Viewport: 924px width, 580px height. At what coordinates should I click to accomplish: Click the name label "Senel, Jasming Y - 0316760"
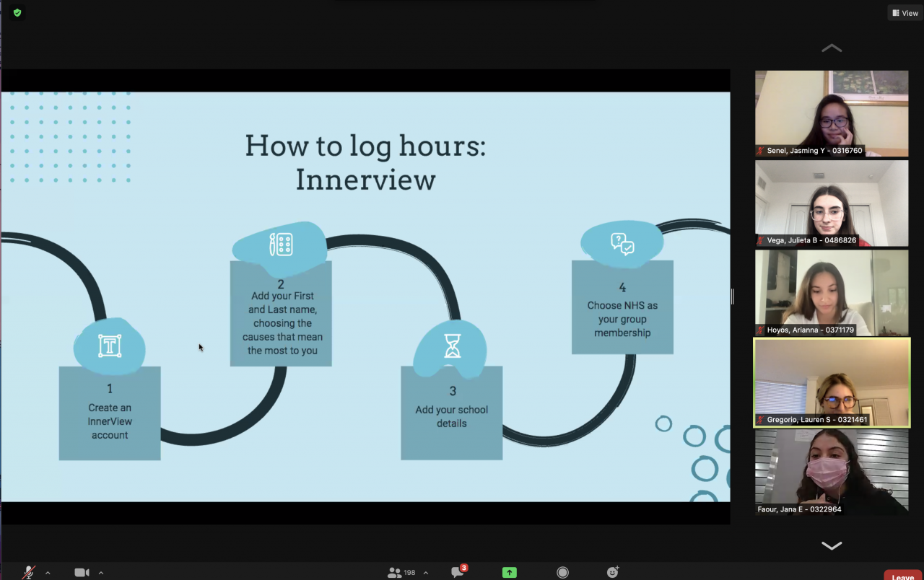[x=815, y=151]
